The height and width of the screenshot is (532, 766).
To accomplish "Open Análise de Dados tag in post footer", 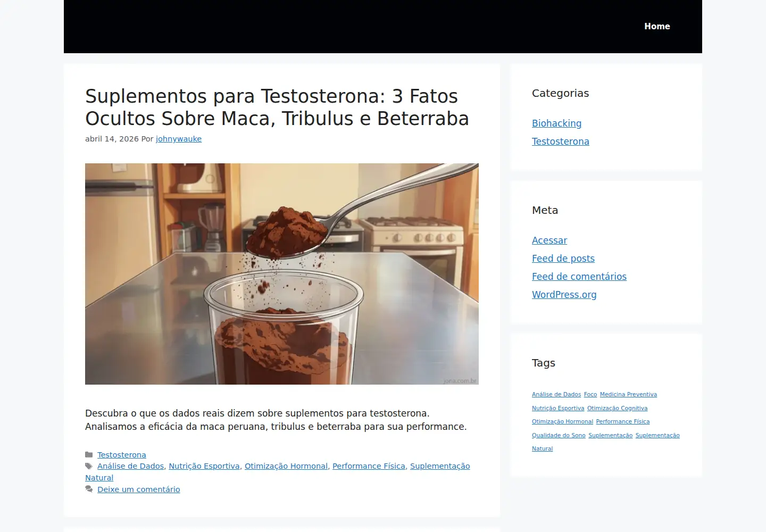I will tap(130, 466).
